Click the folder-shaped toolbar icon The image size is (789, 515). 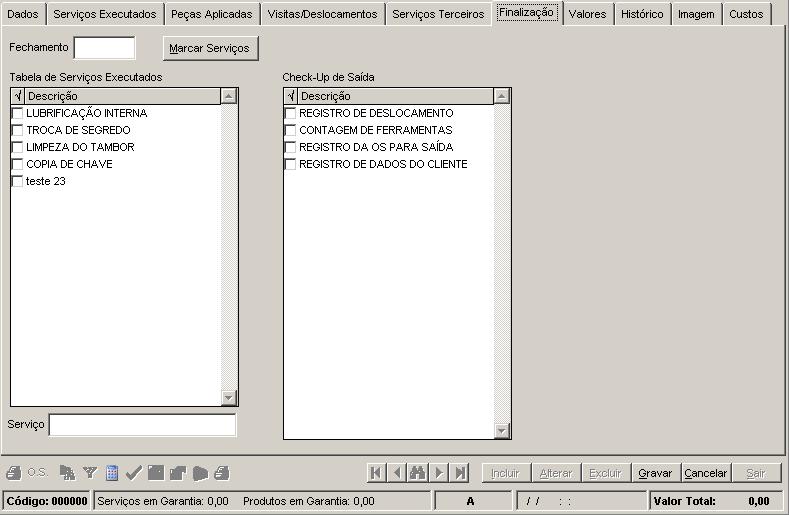coord(178,473)
